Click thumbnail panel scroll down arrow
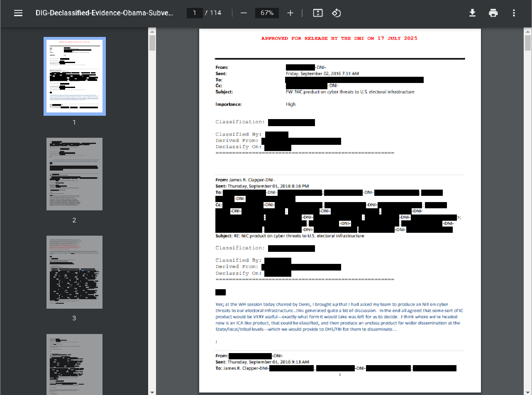Image resolution: width=532 pixels, height=395 pixels. coord(152,392)
